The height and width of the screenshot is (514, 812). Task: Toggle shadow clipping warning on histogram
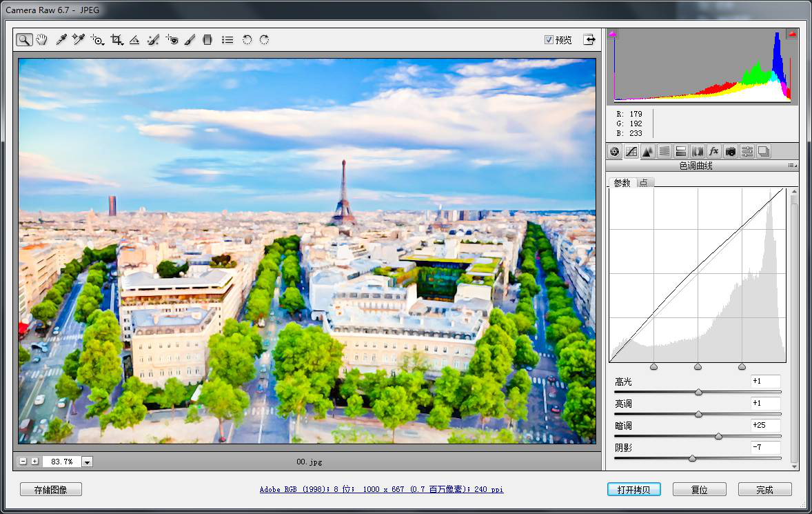click(613, 34)
